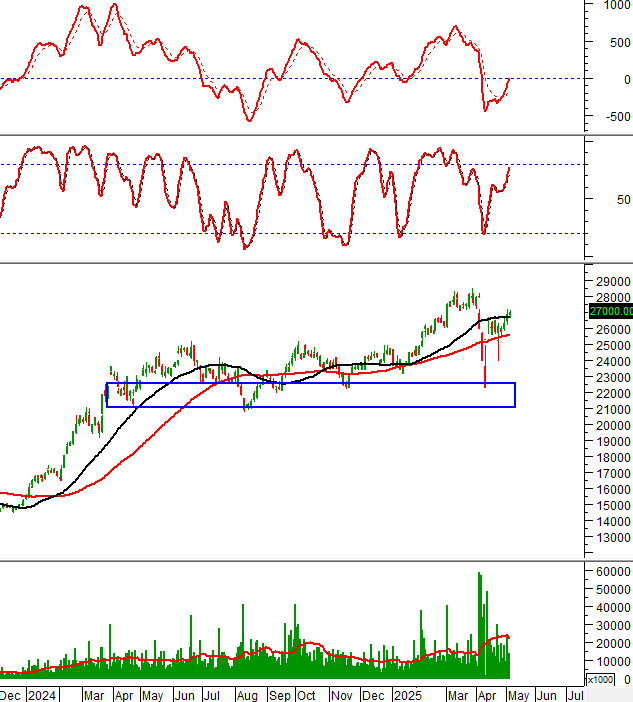Select the Dec label just before 2024
The height and width of the screenshot is (702, 633).
pyautogui.click(x=10, y=695)
